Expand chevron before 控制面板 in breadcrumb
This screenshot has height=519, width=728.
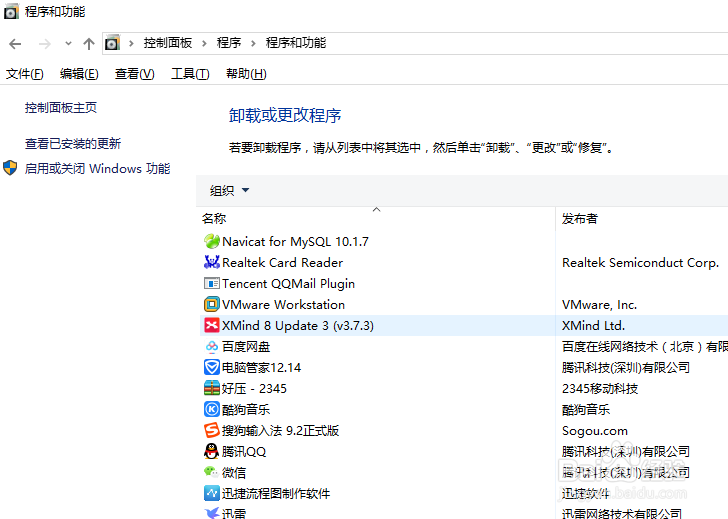131,43
